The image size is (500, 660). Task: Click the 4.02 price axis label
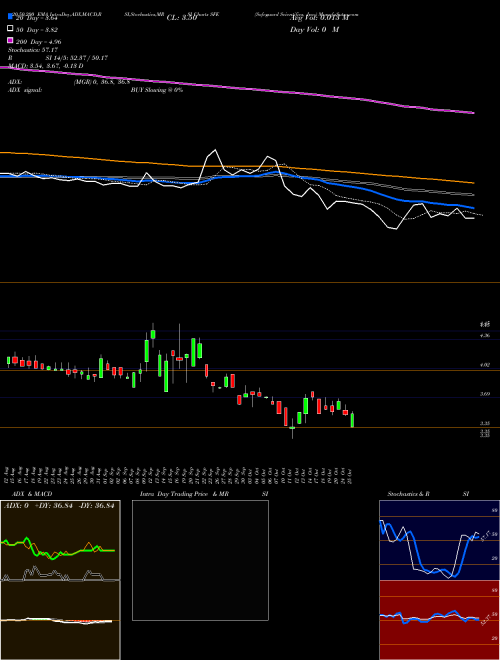tap(484, 365)
